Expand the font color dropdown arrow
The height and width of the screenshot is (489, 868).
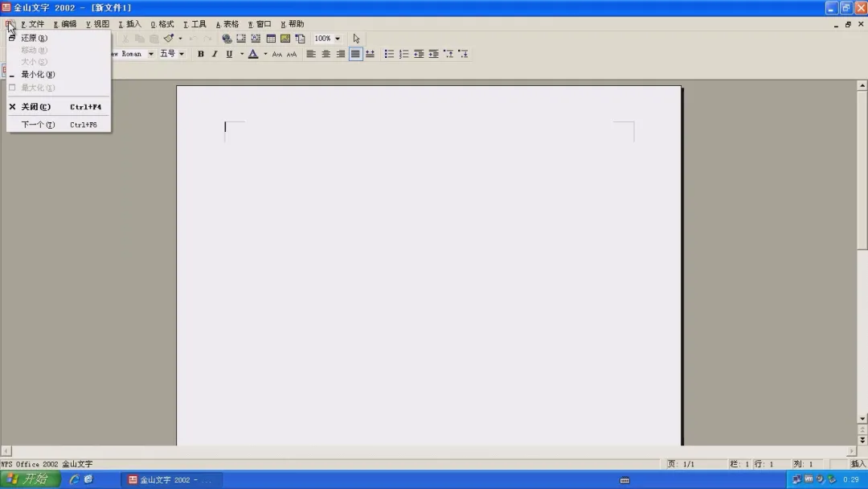(x=266, y=54)
